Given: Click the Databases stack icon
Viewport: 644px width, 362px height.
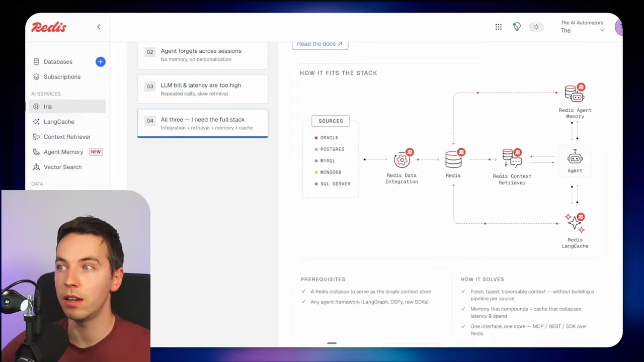Looking at the screenshot, I should [x=36, y=62].
